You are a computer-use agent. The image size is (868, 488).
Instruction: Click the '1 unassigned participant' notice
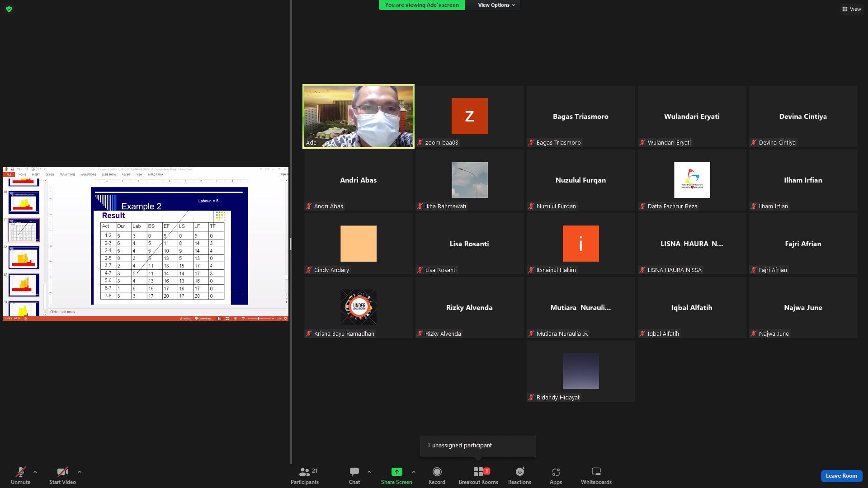click(478, 446)
